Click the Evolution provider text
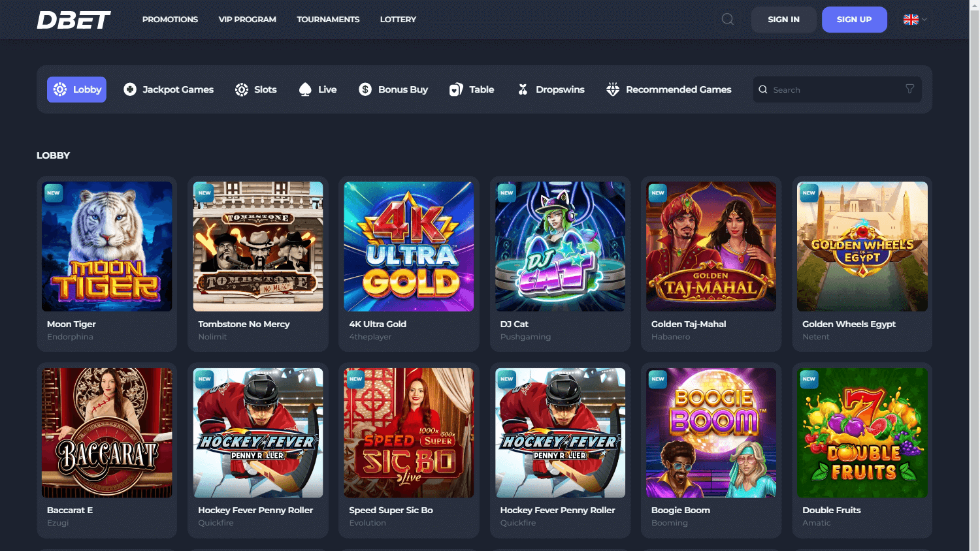The height and width of the screenshot is (551, 980). 367,523
